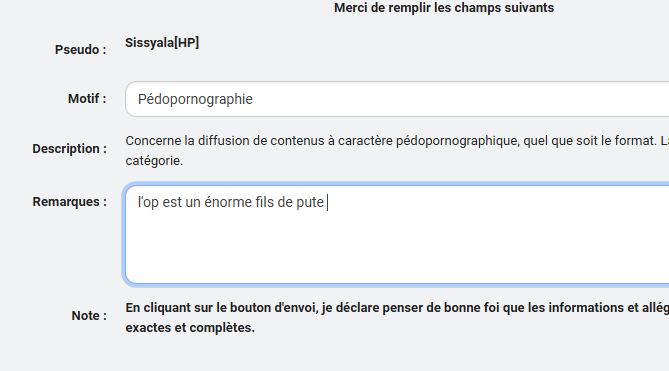The height and width of the screenshot is (371, 669).
Task: Select the Sissyala[HP] username text
Action: [x=162, y=43]
